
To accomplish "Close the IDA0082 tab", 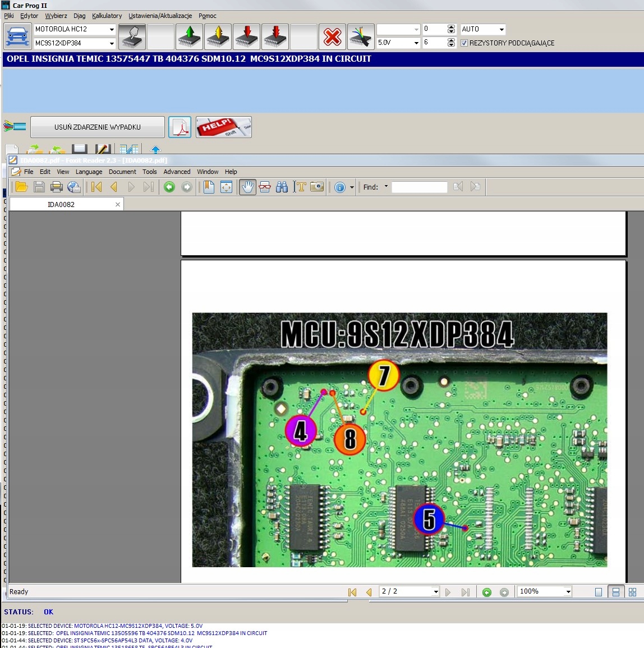I will coord(118,205).
